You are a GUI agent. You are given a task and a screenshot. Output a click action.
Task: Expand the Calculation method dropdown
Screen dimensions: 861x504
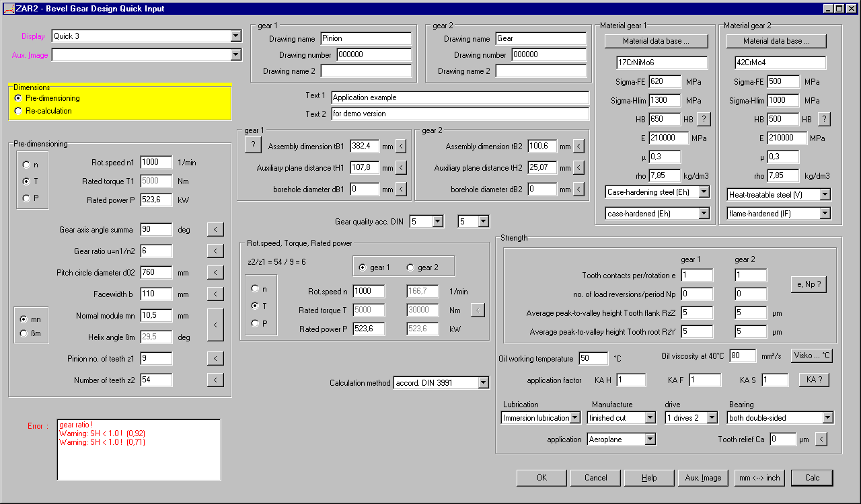(483, 383)
